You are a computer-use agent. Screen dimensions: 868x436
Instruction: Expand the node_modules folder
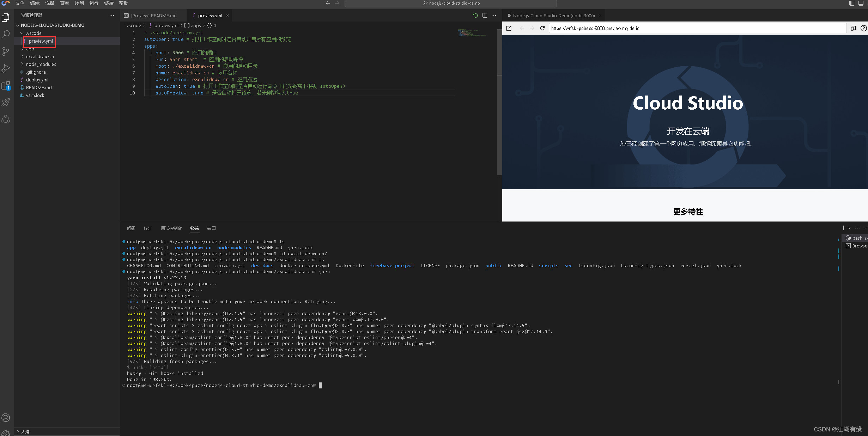tap(41, 64)
